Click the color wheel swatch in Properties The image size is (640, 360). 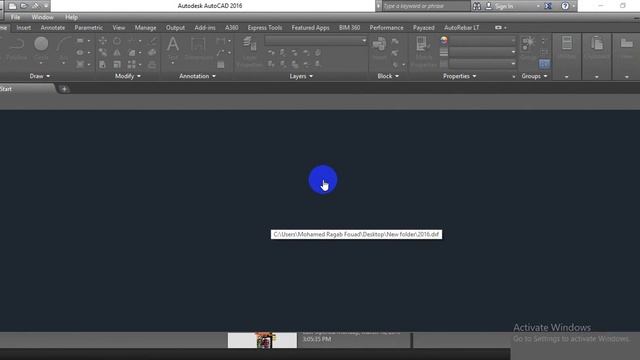tap(444, 40)
